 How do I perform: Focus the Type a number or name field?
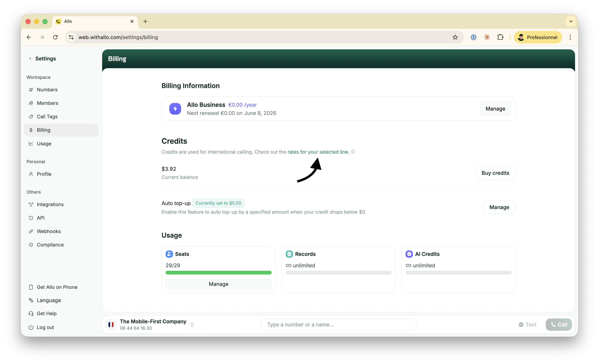click(x=338, y=324)
